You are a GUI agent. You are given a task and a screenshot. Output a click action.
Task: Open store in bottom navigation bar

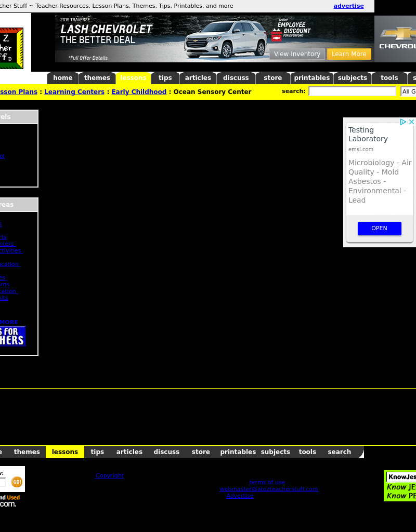pos(201,452)
